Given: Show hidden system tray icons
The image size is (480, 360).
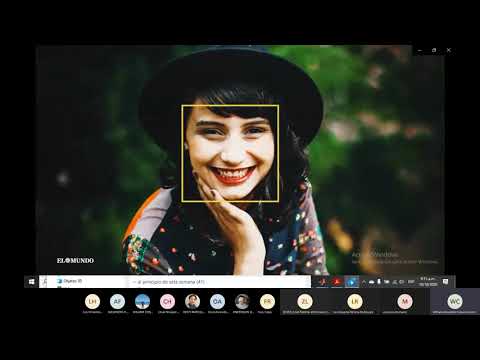Looking at the screenshot, I should 364,282.
